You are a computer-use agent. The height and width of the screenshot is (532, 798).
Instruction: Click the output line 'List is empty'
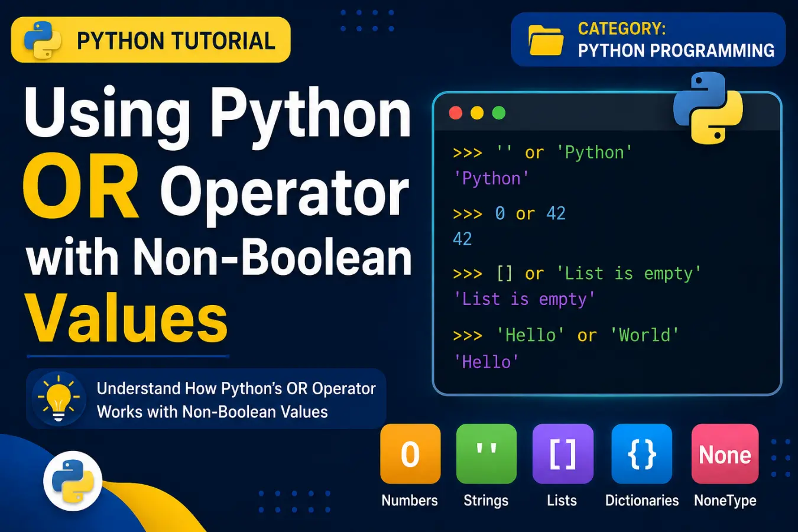524,299
